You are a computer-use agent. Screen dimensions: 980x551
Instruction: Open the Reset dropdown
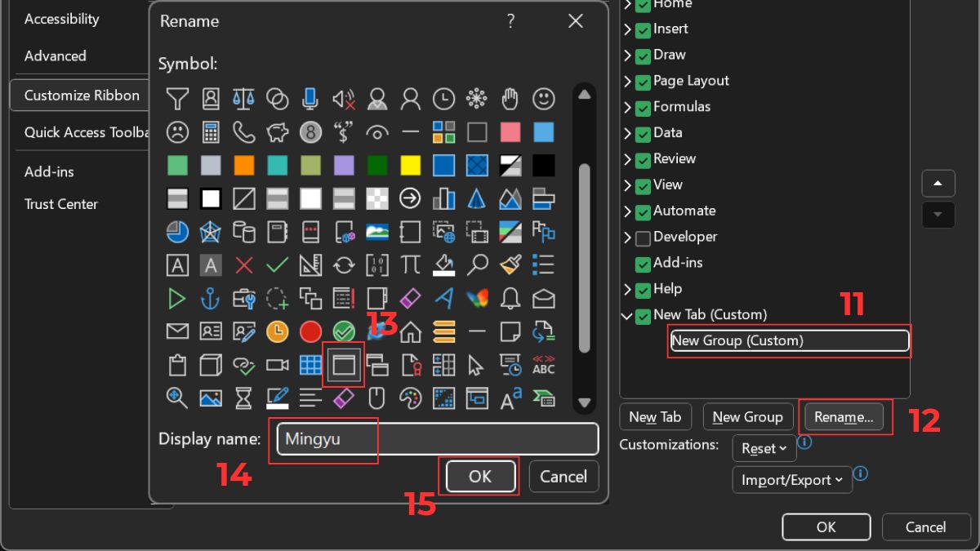click(x=764, y=448)
